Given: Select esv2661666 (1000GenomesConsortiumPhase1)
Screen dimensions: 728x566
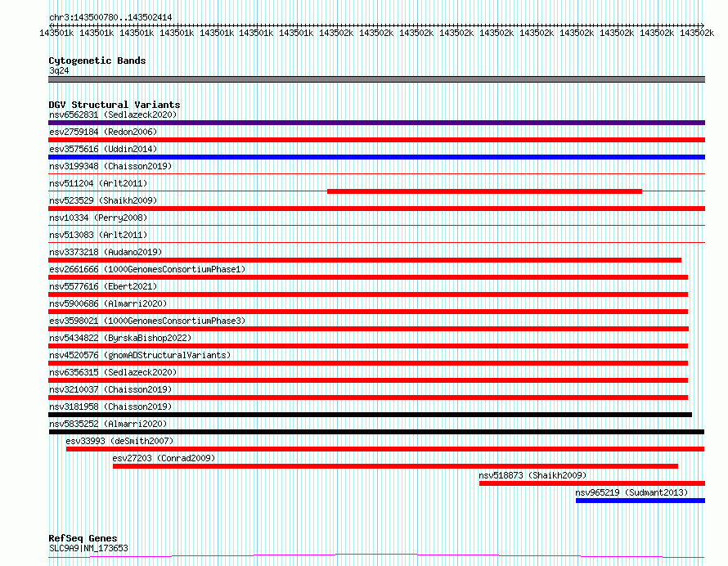Looking at the screenshot, I should [147, 269].
